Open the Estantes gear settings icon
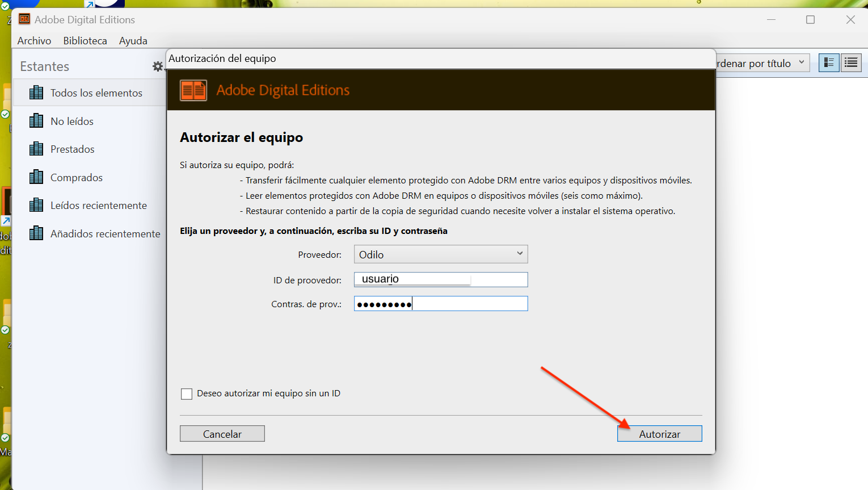The width and height of the screenshot is (868, 490). 158,66
